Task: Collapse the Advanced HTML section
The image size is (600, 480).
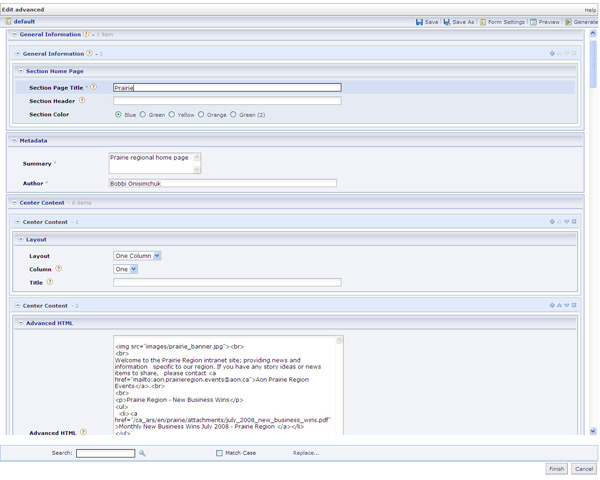Action: (x=21, y=324)
